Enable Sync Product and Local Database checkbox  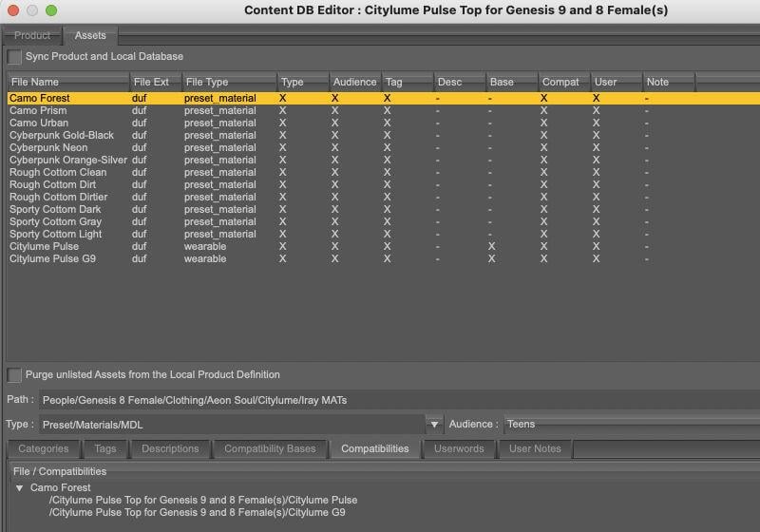[x=14, y=57]
